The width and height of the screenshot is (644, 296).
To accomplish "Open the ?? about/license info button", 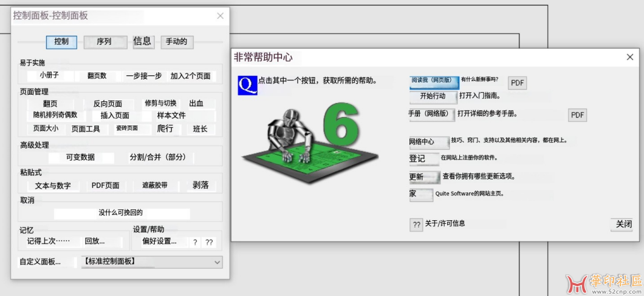I will [416, 224].
